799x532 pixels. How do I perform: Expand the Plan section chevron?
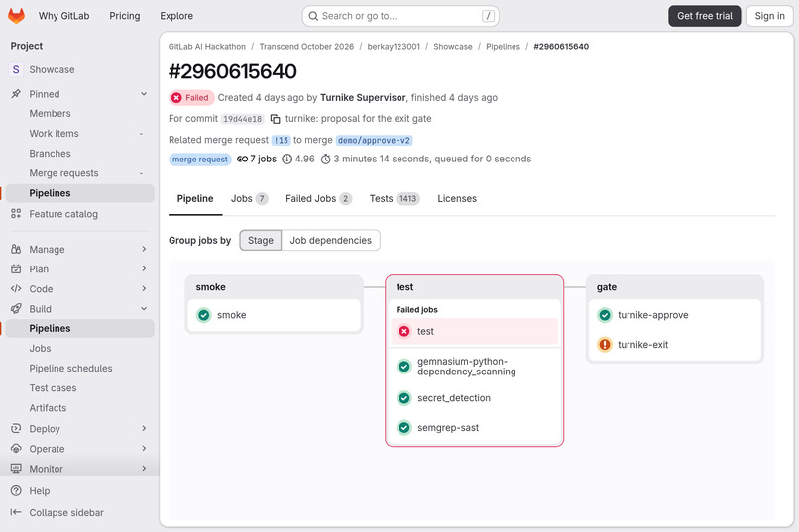point(144,268)
